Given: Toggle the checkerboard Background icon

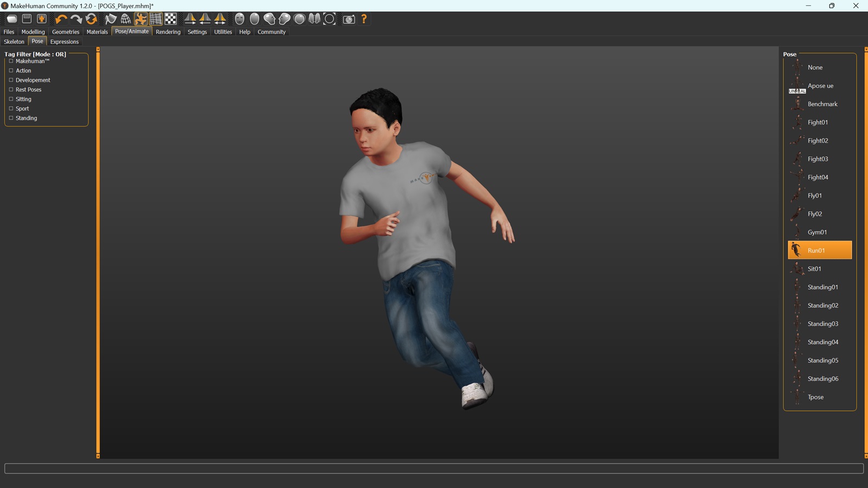Looking at the screenshot, I should [171, 19].
